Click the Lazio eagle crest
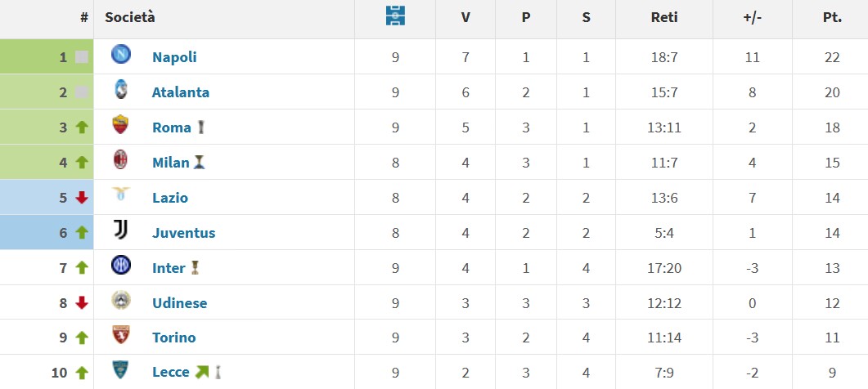The image size is (868, 389). click(x=121, y=194)
